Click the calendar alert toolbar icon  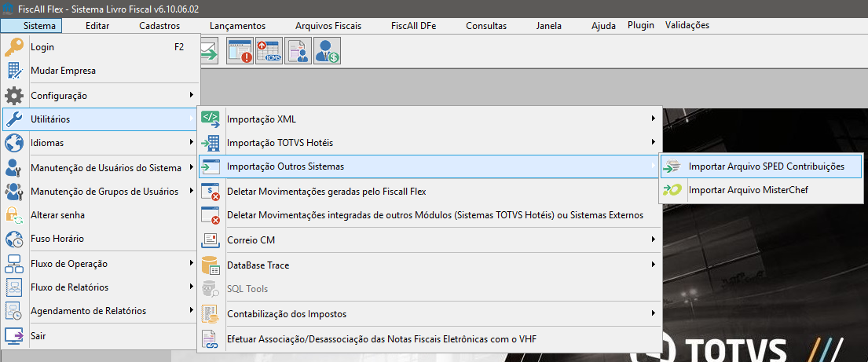pyautogui.click(x=240, y=51)
